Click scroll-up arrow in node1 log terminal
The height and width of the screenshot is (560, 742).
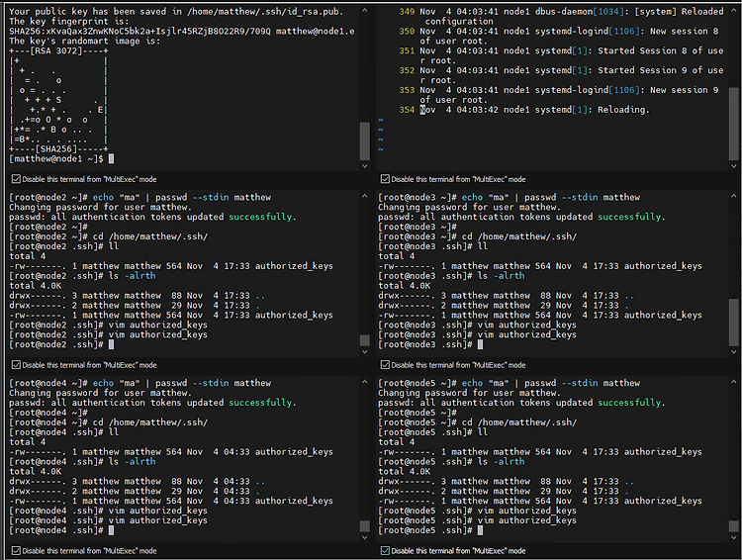(733, 11)
